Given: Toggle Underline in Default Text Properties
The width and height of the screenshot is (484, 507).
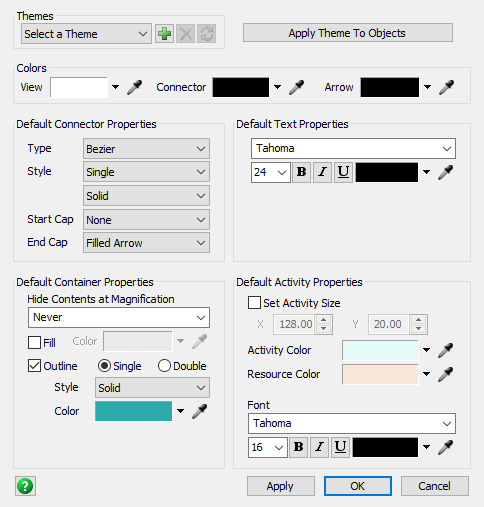Looking at the screenshot, I should [x=343, y=172].
